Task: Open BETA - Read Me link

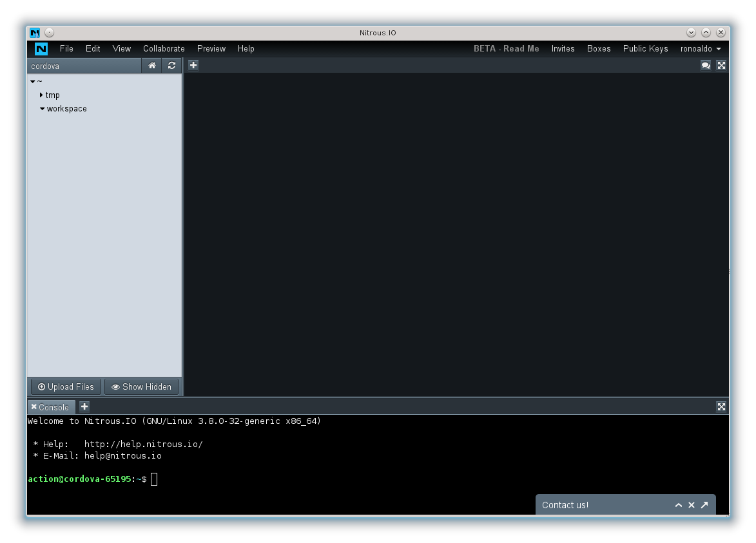Action: click(506, 49)
